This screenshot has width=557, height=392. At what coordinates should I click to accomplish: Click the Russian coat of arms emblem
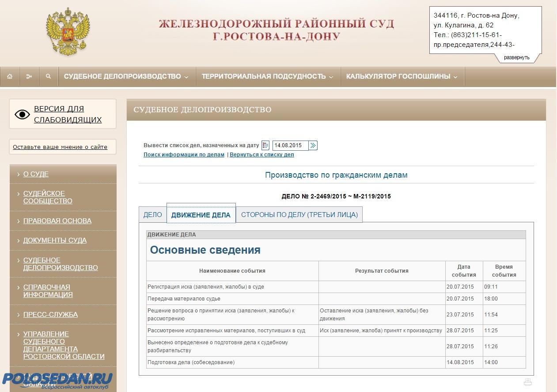68,32
